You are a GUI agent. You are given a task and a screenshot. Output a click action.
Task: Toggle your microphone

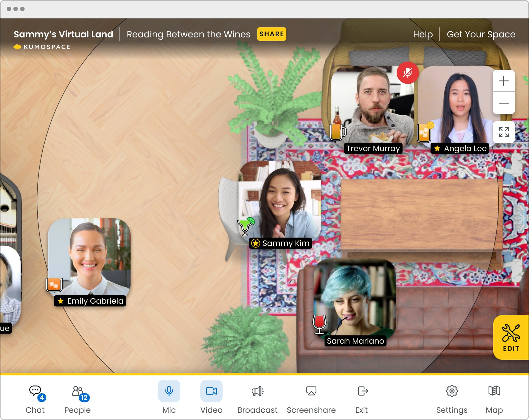tap(169, 391)
